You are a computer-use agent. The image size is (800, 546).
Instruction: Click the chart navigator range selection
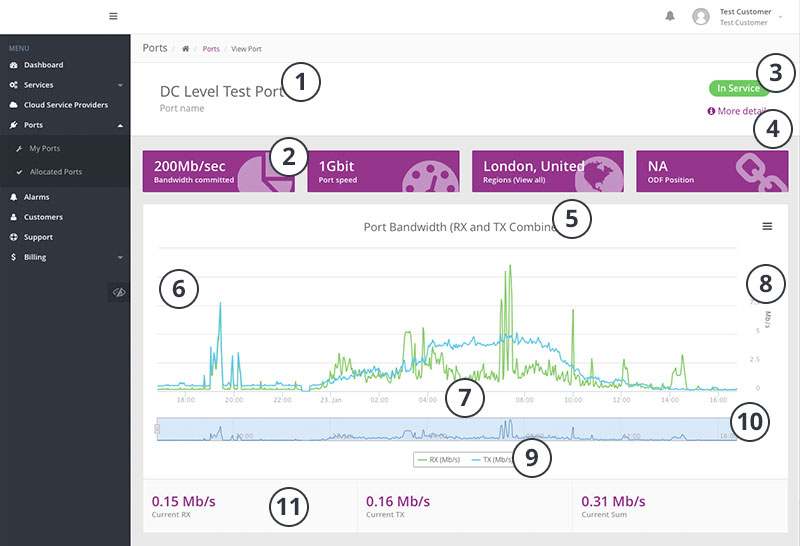point(446,429)
